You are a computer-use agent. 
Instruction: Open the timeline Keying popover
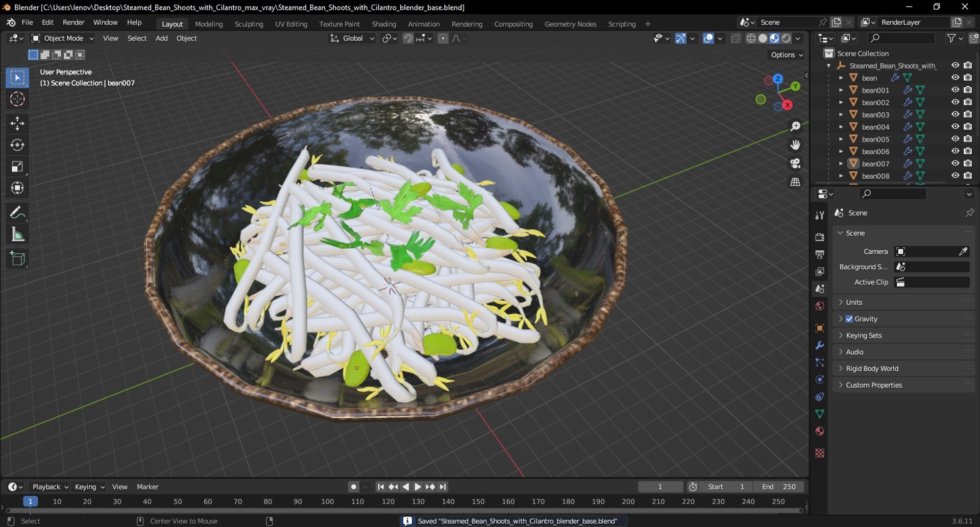click(89, 487)
